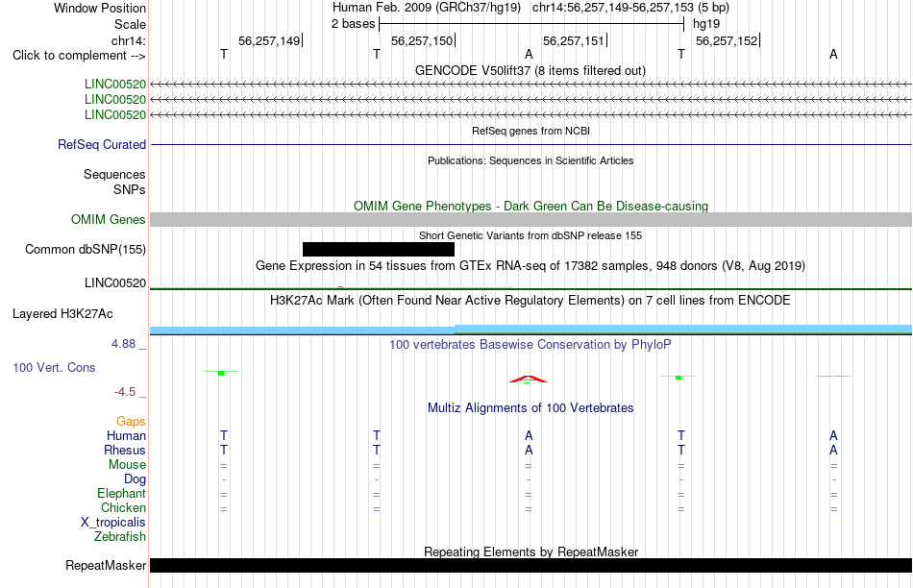The image size is (913, 588).
Task: Click the red PhyloP conservation peak
Action: click(529, 379)
